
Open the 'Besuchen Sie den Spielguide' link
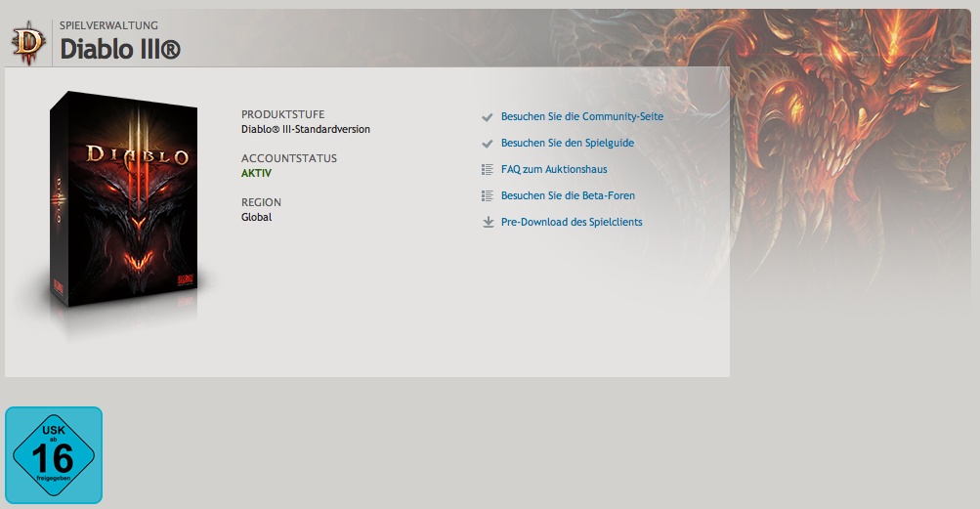(568, 144)
